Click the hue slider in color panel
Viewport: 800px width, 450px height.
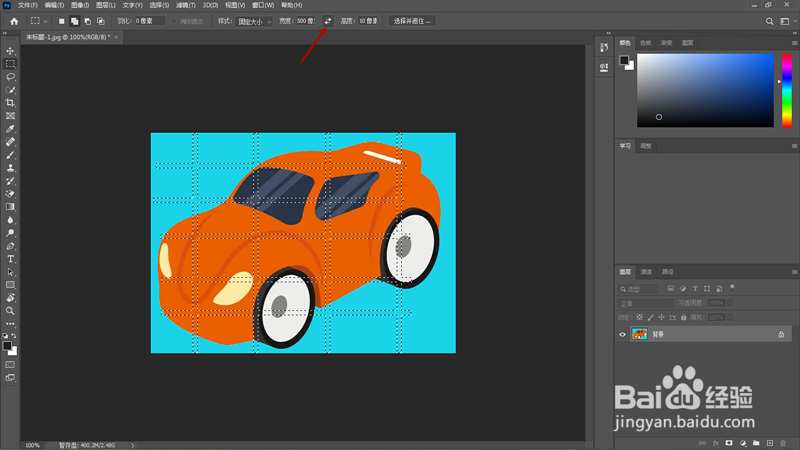(785, 90)
